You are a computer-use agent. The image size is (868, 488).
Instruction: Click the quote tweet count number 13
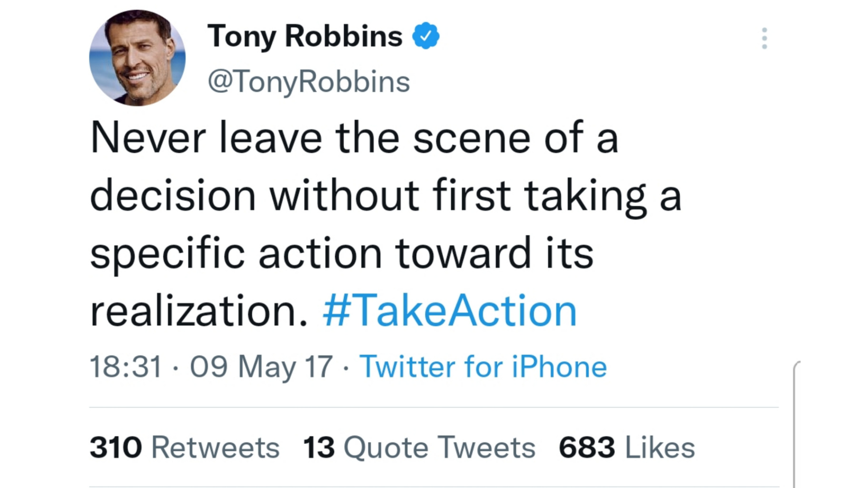[x=319, y=448]
